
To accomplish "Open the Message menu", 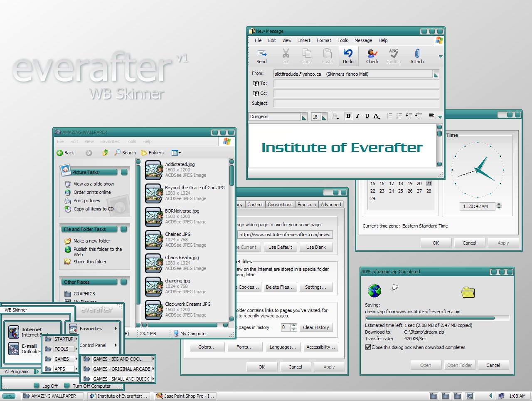I will 363,40.
